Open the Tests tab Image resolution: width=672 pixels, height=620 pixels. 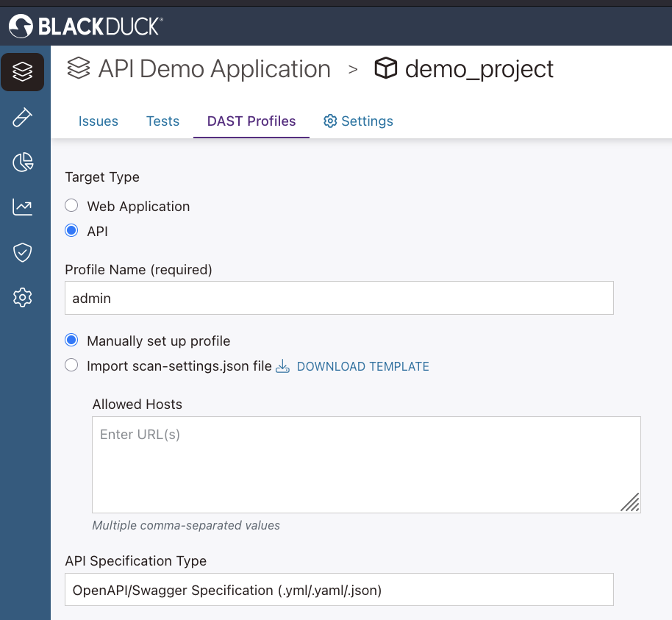[x=162, y=121]
